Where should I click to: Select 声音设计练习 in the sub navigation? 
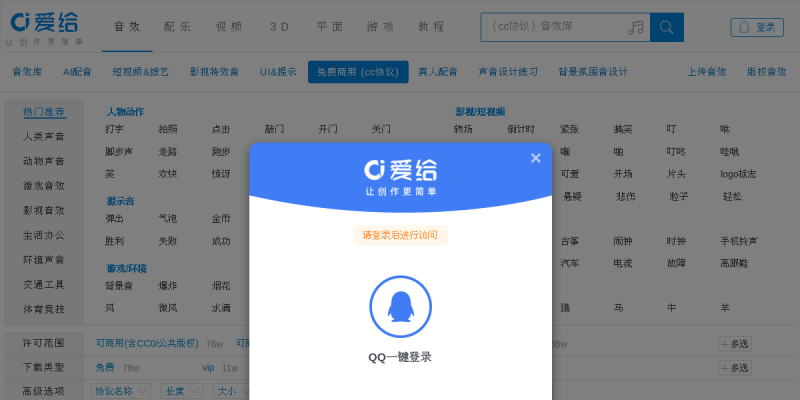[x=508, y=72]
